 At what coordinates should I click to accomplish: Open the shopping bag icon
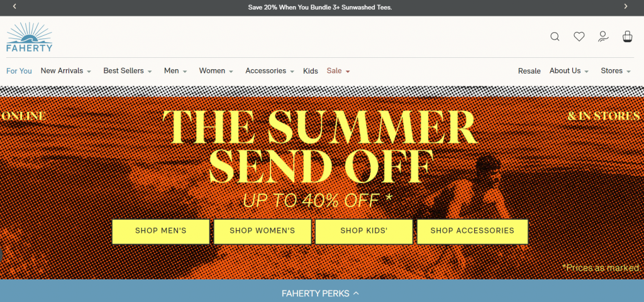coord(627,36)
